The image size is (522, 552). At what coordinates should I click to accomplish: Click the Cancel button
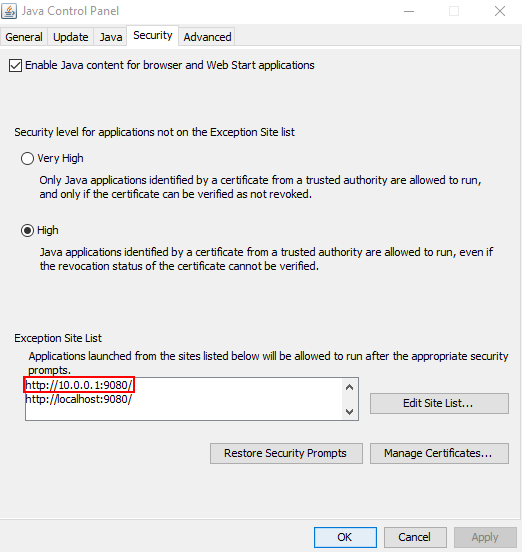[x=415, y=537]
